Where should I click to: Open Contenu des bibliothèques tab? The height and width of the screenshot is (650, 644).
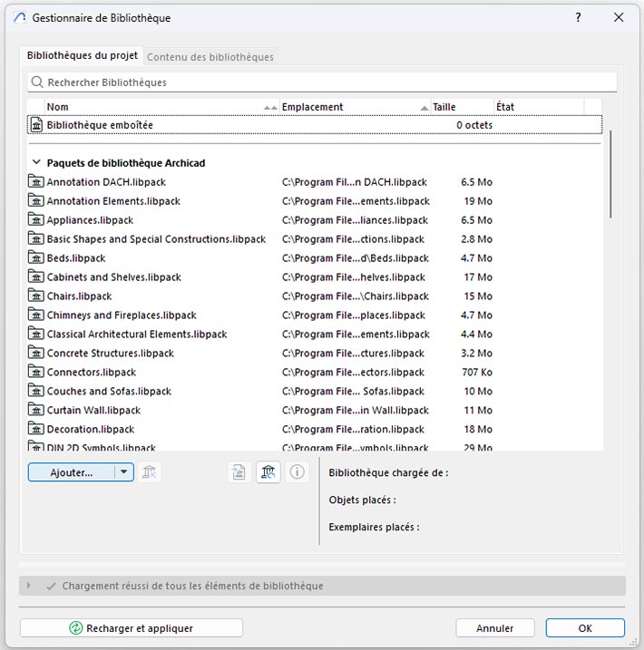pos(210,57)
